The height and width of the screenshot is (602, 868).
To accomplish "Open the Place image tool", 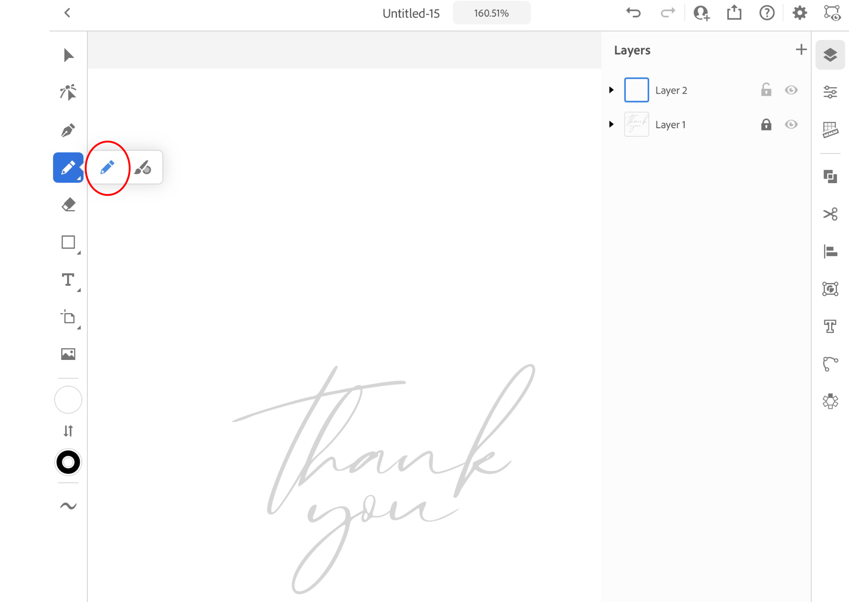I will tap(68, 355).
